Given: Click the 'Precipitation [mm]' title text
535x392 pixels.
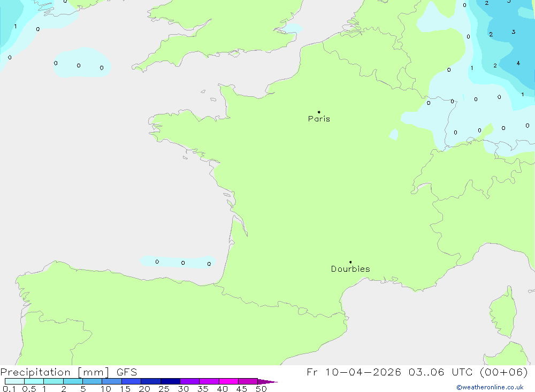Looking at the screenshot, I should click(x=55, y=372).
